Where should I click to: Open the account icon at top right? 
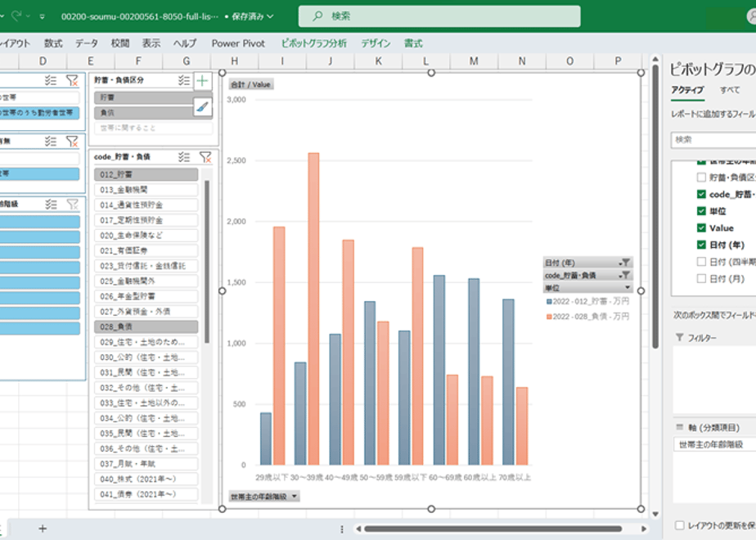point(752,16)
